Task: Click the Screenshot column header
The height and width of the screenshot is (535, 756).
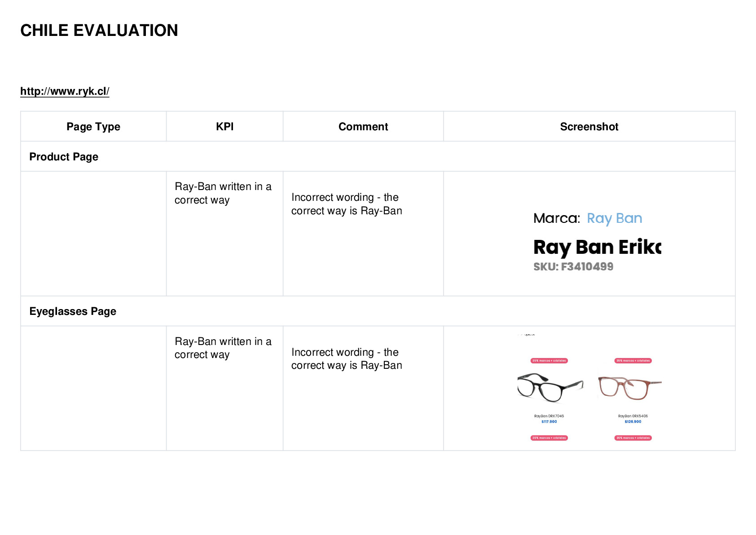Action: pos(589,127)
